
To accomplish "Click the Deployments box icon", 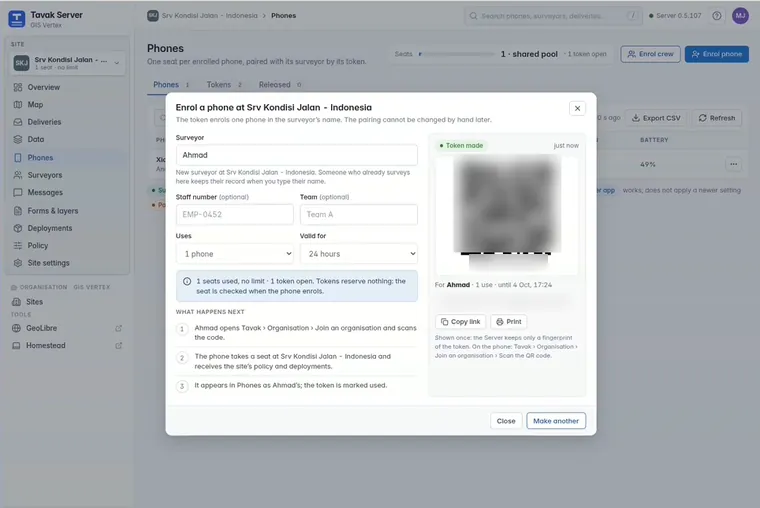I will [18, 228].
